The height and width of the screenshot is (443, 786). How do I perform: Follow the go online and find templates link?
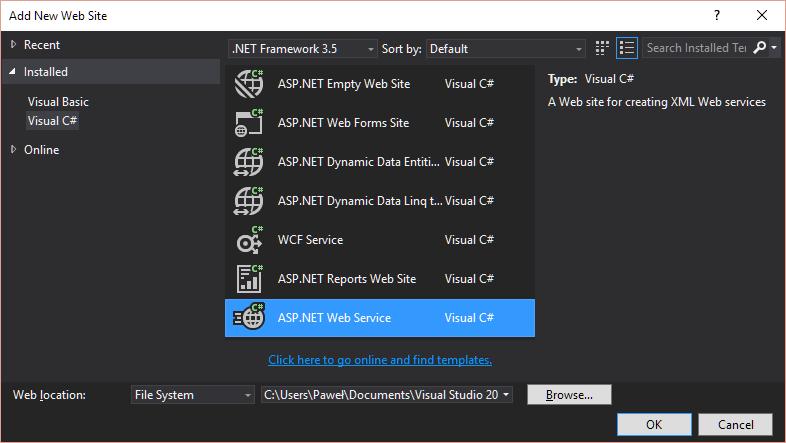point(379,360)
